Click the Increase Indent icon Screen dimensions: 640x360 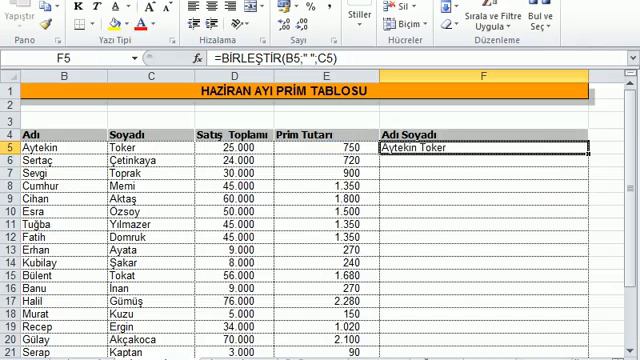tap(212, 24)
